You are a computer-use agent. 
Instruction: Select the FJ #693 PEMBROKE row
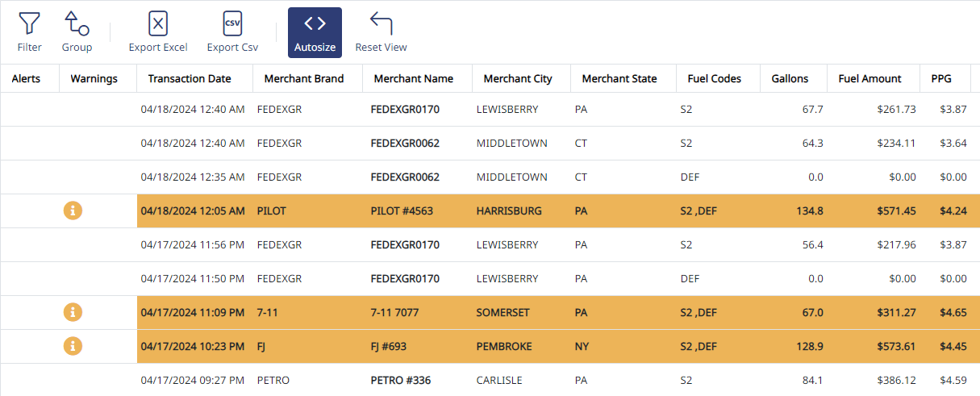pos(490,346)
